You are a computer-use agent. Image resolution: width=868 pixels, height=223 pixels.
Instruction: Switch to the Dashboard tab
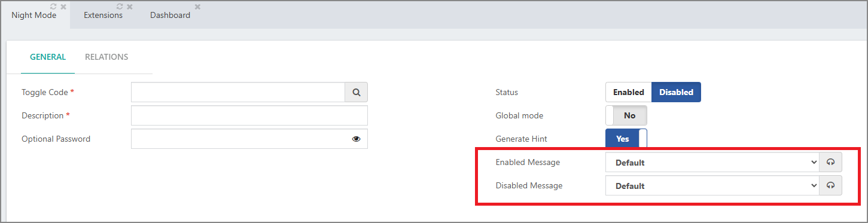170,16
